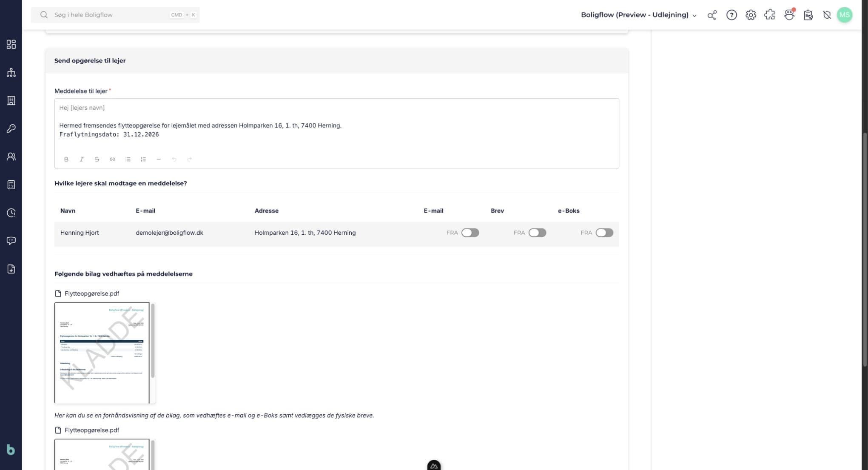Viewport: 868px width, 470px height.
Task: Toggle strikethrough formatting in message editor
Action: point(97,159)
